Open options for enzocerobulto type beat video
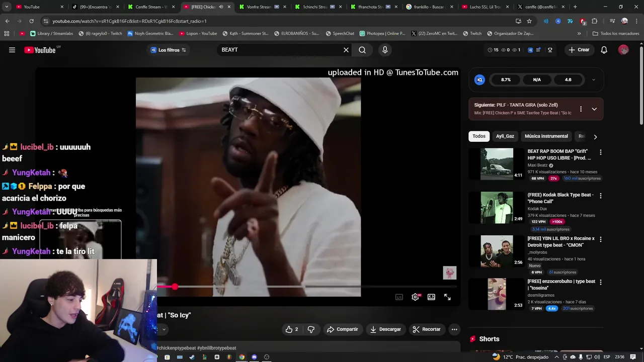 tap(600, 282)
